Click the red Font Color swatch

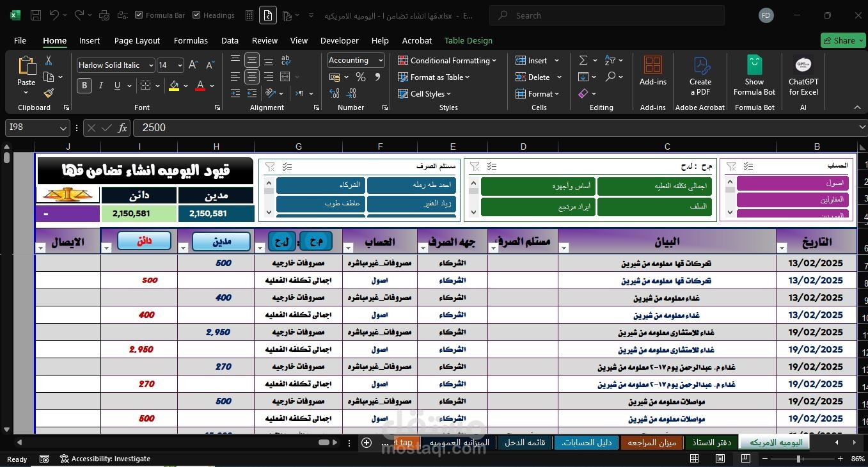click(x=200, y=86)
